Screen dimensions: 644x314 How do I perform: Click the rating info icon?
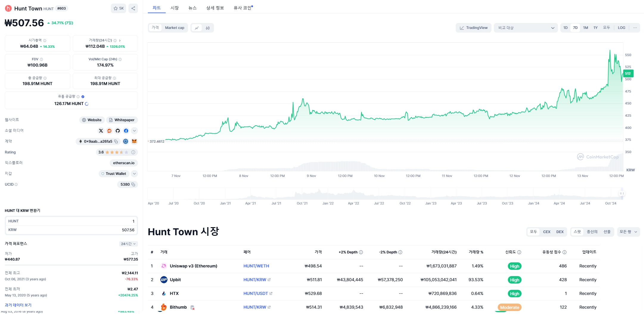(x=133, y=152)
